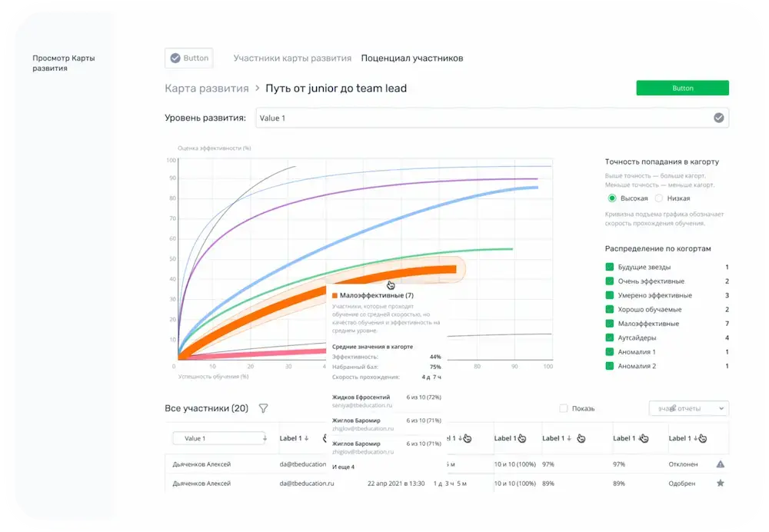Expand the отчеты reports dropdown

click(688, 408)
